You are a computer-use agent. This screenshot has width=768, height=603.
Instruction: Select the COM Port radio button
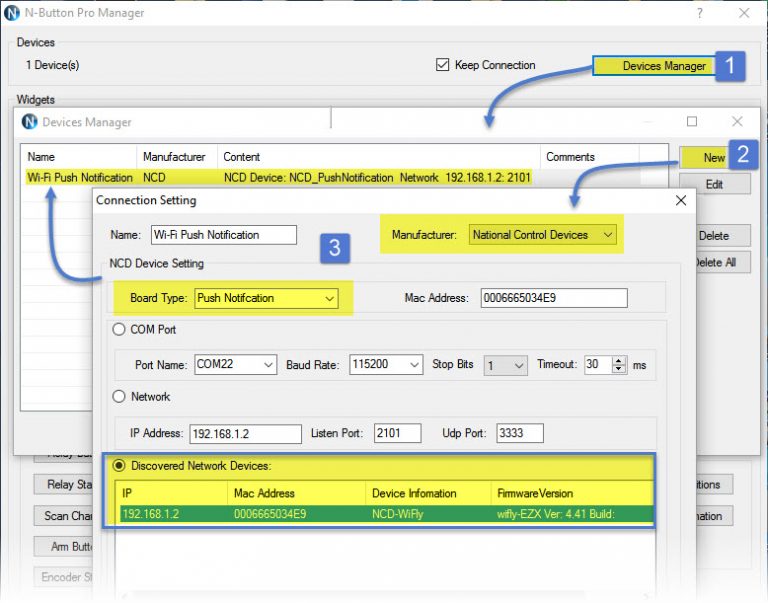pos(119,329)
